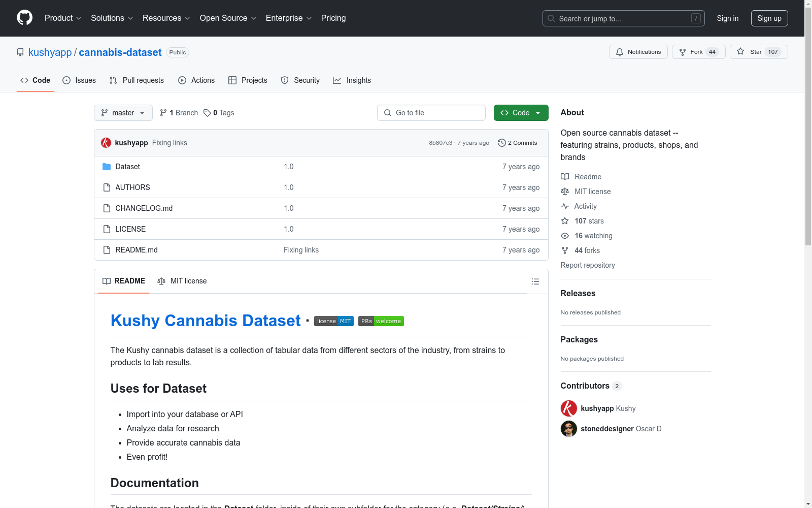
Task: Switch to the MIT license tab
Action: 182,281
